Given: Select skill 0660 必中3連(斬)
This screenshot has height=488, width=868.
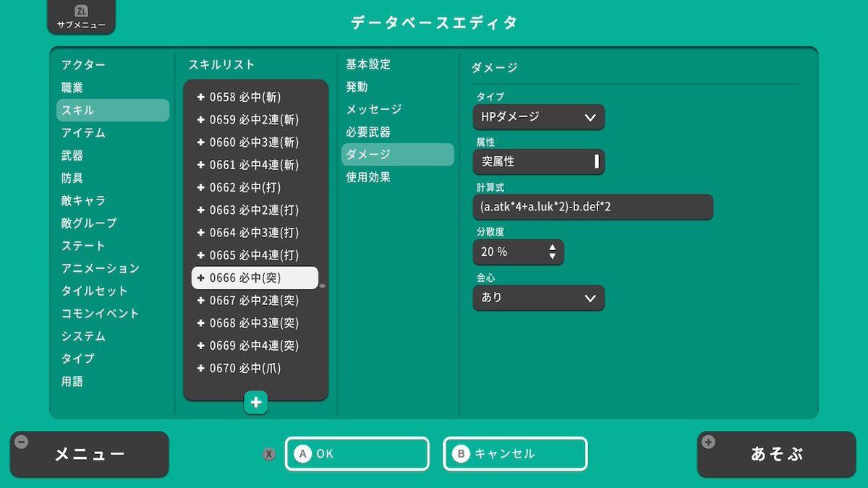Looking at the screenshot, I should tap(255, 142).
